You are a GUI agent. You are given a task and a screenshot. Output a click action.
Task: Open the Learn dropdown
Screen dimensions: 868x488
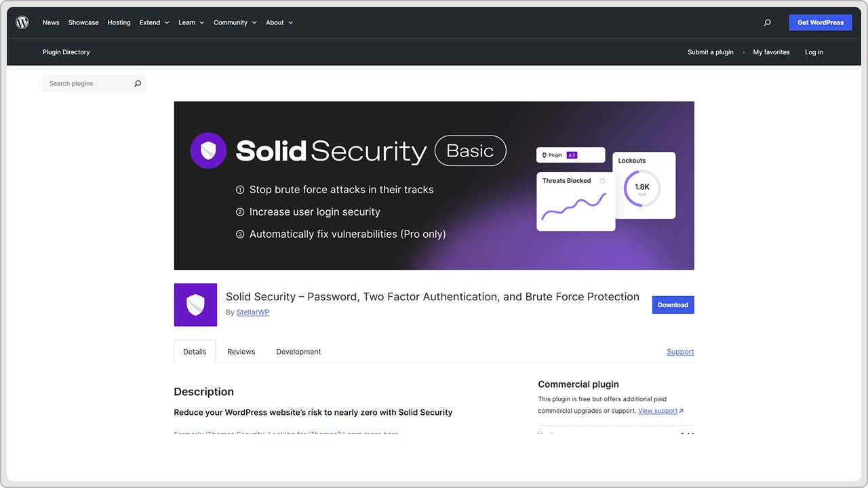(x=191, y=22)
